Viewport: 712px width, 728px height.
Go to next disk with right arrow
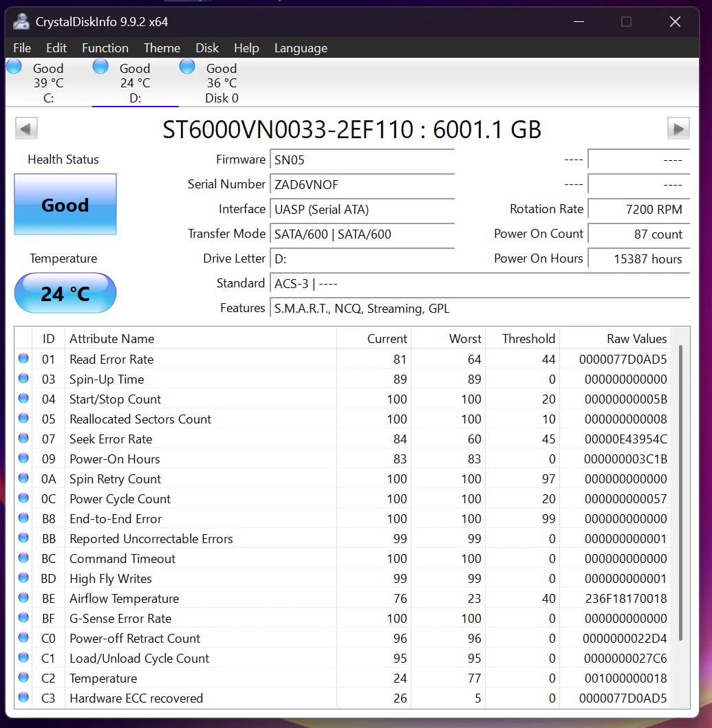click(x=678, y=129)
